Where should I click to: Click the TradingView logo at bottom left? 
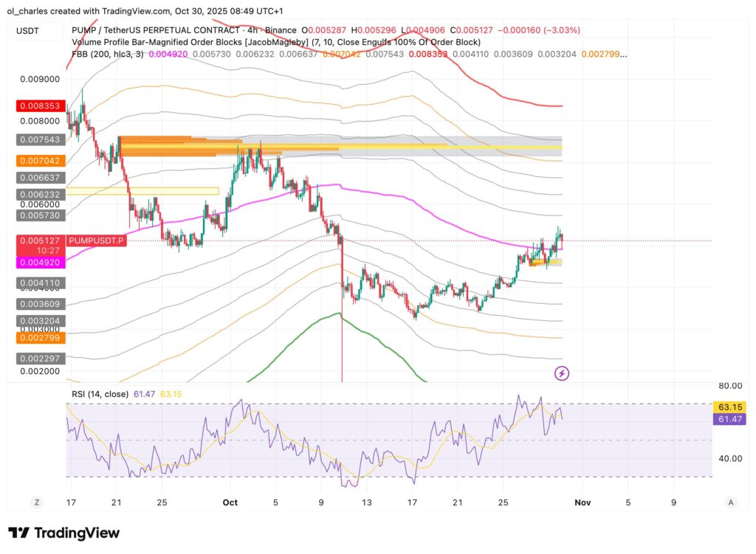tap(63, 533)
